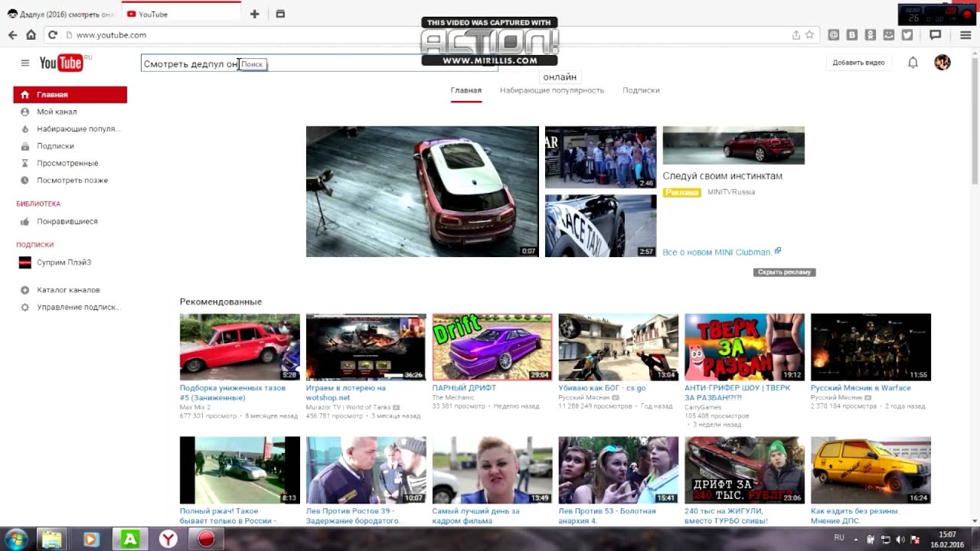Image resolution: width=980 pixels, height=551 pixels.
Task: Go back with the browser back arrow
Action: coord(12,34)
